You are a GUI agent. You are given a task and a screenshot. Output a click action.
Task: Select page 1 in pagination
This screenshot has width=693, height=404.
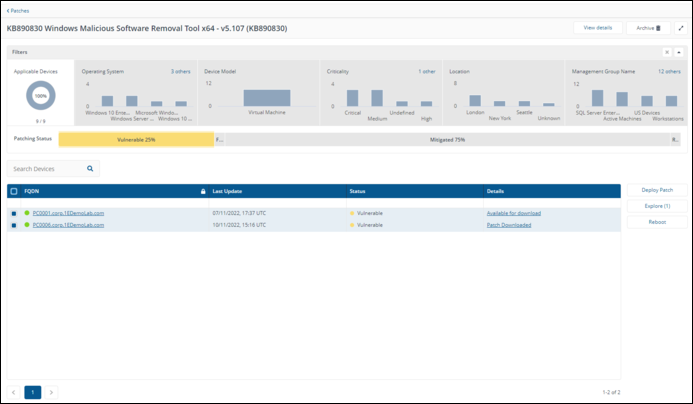(x=33, y=392)
